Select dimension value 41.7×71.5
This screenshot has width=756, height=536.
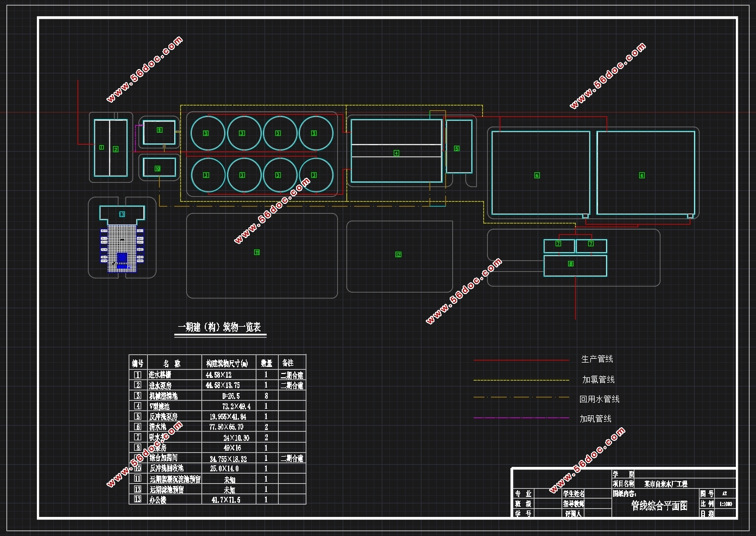click(x=226, y=500)
